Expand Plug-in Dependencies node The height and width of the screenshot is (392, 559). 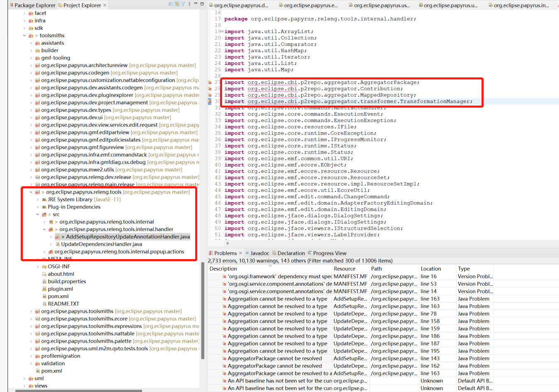[x=38, y=207]
